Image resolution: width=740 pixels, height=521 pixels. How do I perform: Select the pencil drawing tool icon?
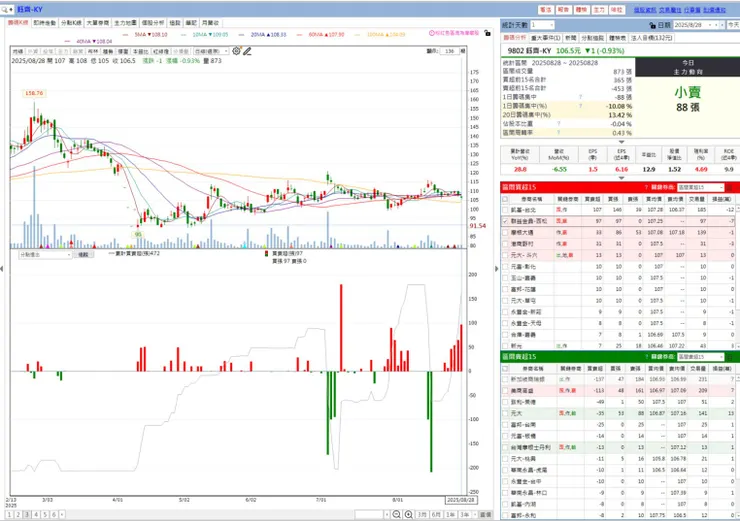(247, 51)
